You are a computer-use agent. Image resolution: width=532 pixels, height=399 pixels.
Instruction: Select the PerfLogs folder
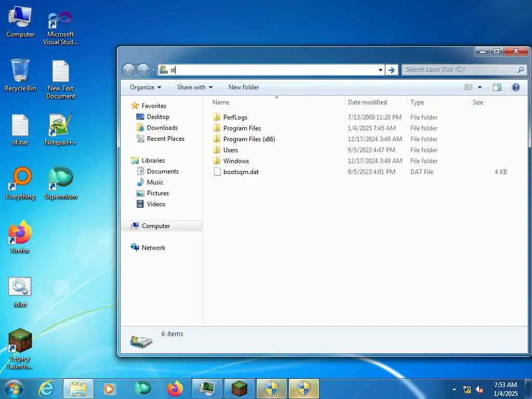tap(231, 117)
